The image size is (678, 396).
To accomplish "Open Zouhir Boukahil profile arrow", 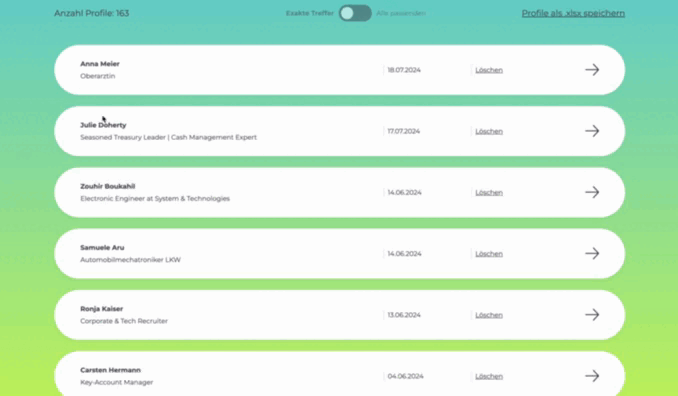I will click(x=592, y=192).
